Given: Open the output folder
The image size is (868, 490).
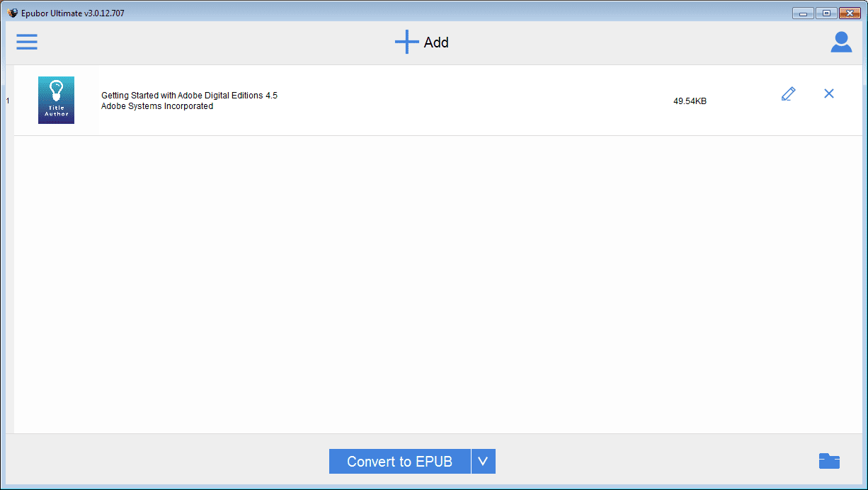Looking at the screenshot, I should pyautogui.click(x=829, y=461).
